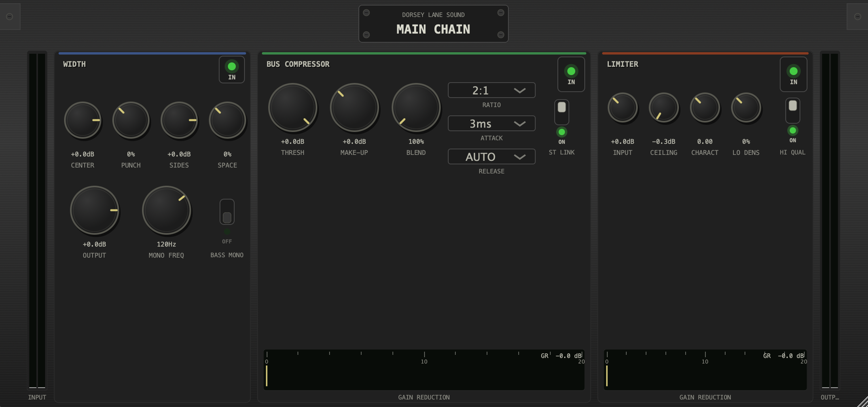868x407 pixels.
Task: Click the CEILING value -0.3dB
Action: coord(664,141)
